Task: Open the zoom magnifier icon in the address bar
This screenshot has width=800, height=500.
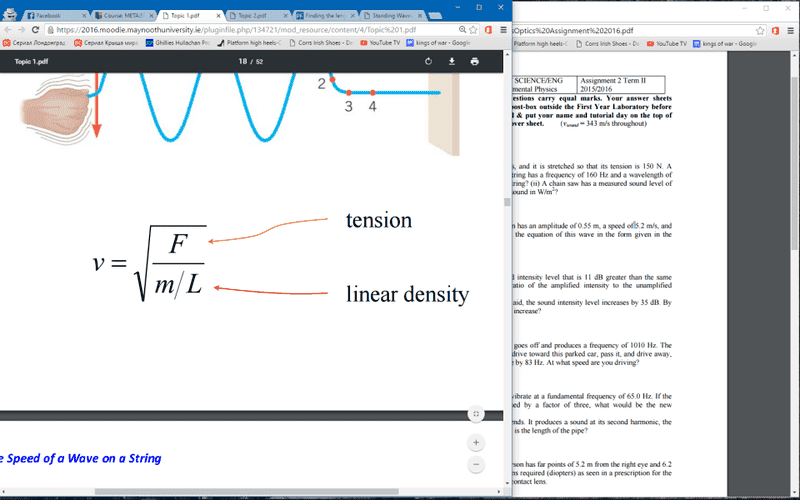Action: (x=462, y=30)
